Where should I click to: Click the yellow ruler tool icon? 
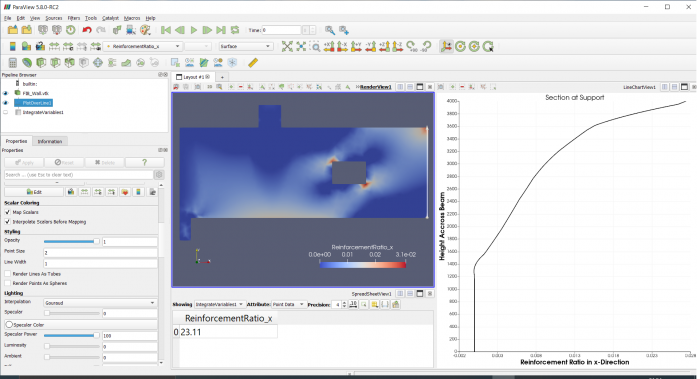253,62
